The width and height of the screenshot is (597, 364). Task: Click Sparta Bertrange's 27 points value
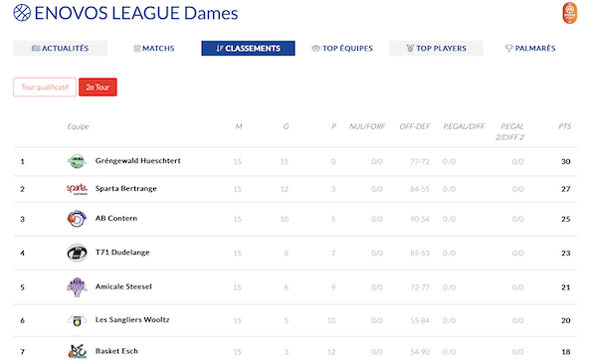coord(566,189)
